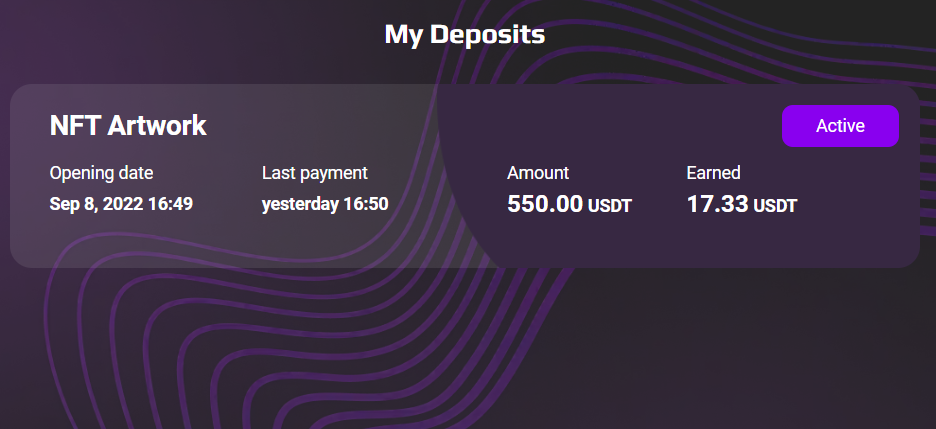
Task: Click the USDT unit beside 17.33
Action: (x=775, y=206)
